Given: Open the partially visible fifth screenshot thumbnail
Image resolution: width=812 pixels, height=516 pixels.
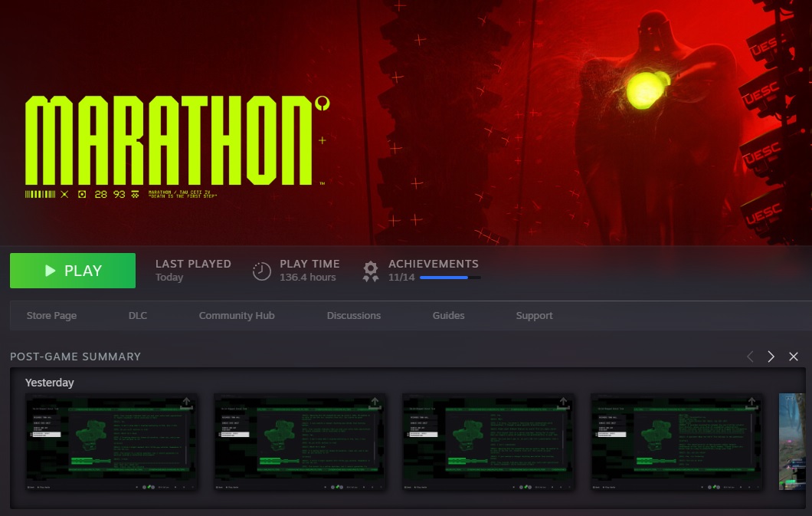Looking at the screenshot, I should [792, 442].
